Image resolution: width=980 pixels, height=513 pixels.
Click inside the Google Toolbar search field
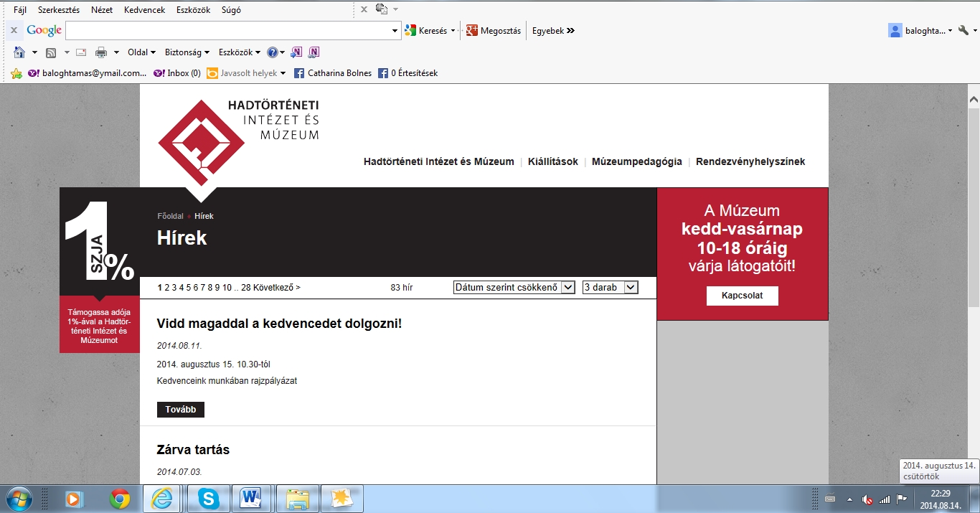pyautogui.click(x=228, y=31)
